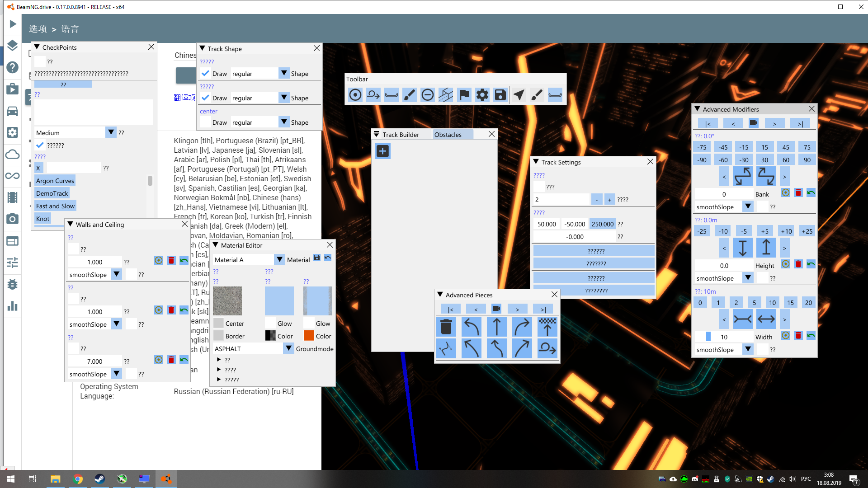Viewport: 868px width, 488px height.
Task: Click the trash bin in Advanced Pieces
Action: [446, 327]
